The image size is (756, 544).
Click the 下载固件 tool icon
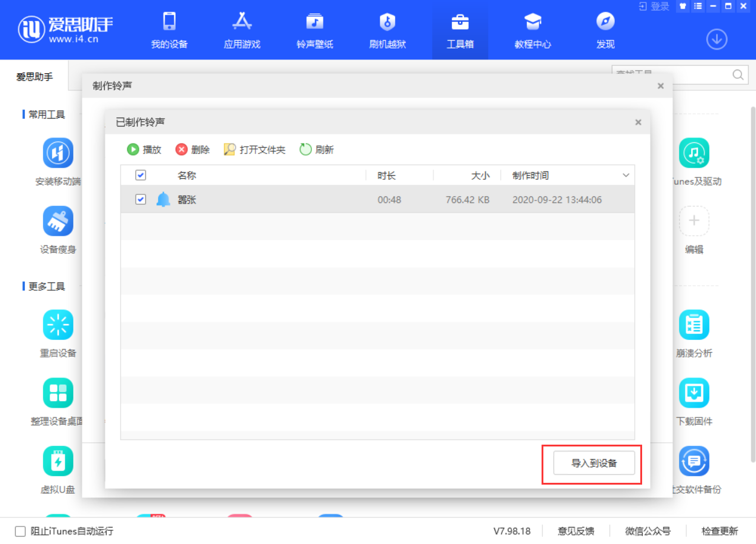694,394
